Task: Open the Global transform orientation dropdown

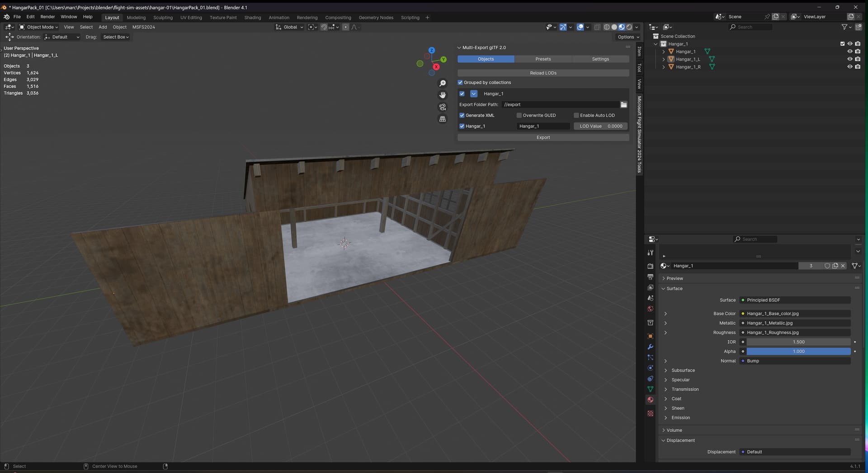Action: 289,27
